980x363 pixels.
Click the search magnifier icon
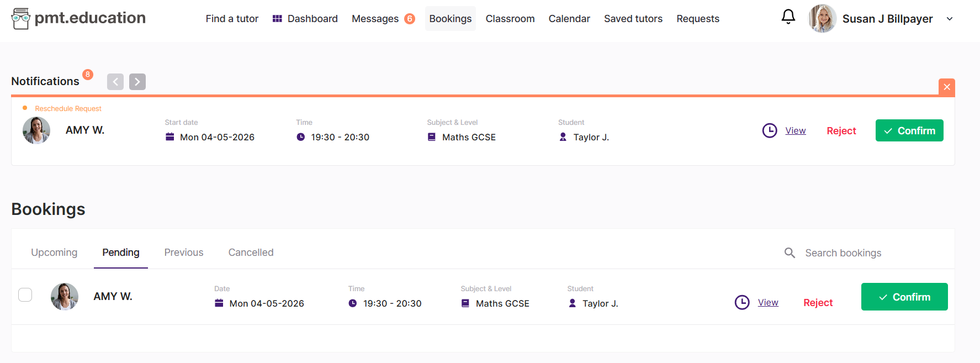pos(790,253)
